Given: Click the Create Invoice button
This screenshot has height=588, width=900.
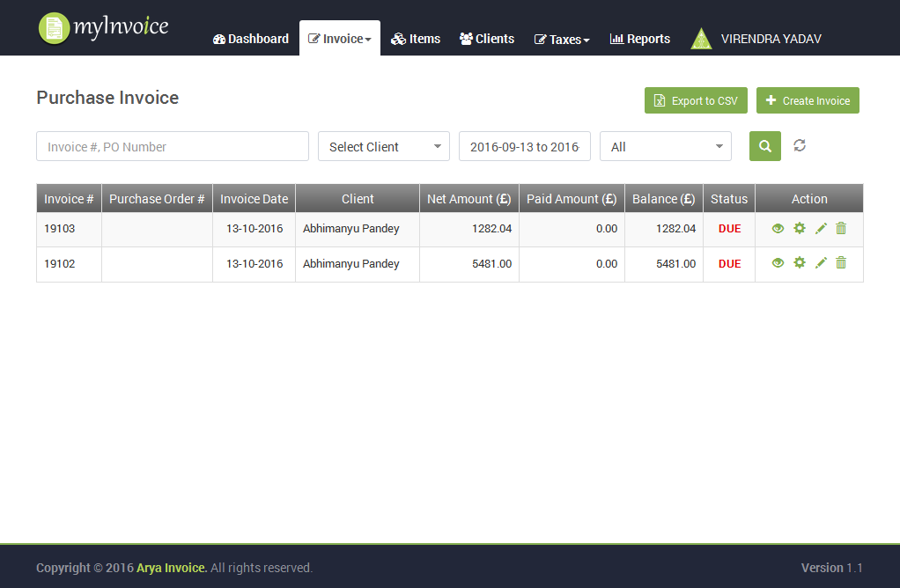Looking at the screenshot, I should (808, 101).
